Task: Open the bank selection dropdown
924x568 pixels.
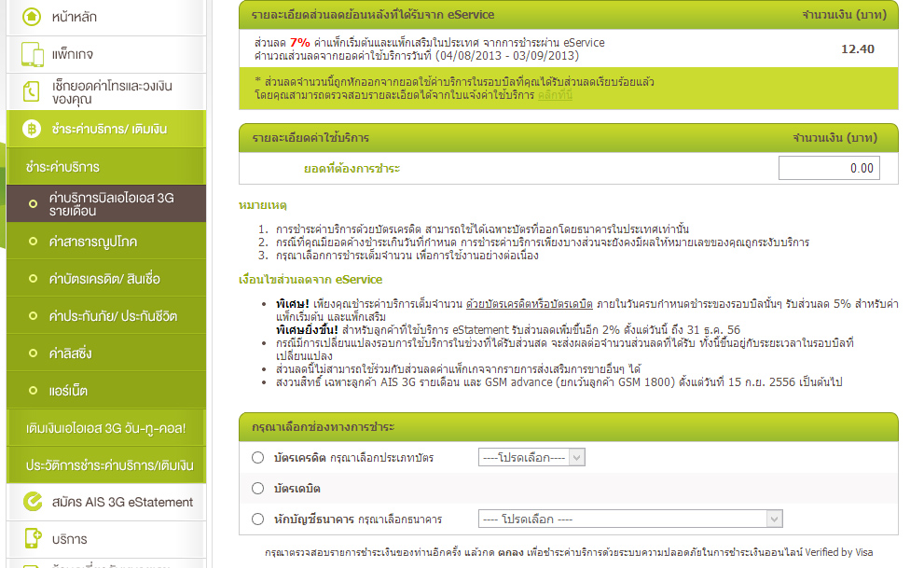Action: (x=630, y=520)
